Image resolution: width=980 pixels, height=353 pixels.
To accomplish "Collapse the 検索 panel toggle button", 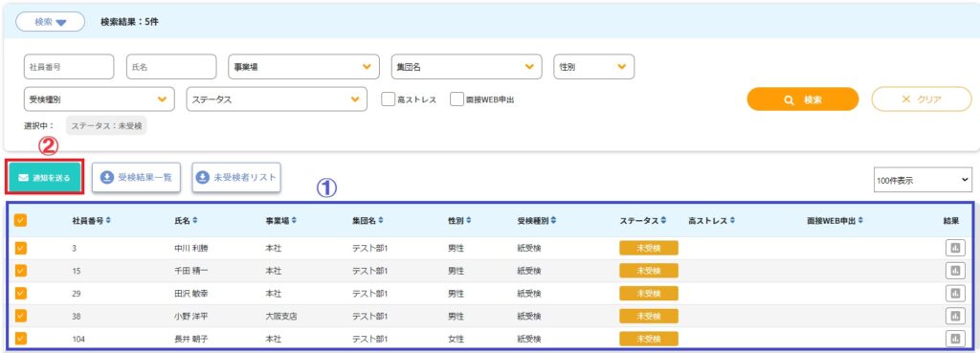I will pos(50,22).
